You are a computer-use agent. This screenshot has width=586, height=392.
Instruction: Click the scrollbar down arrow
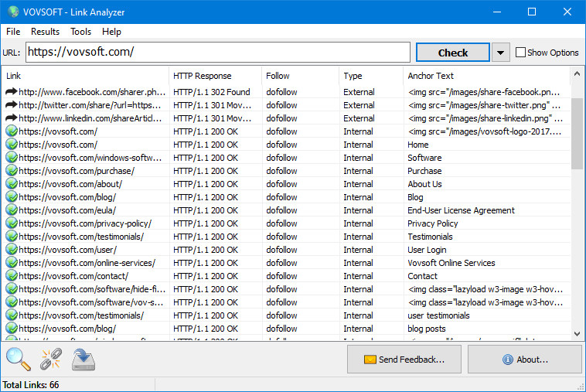(577, 334)
